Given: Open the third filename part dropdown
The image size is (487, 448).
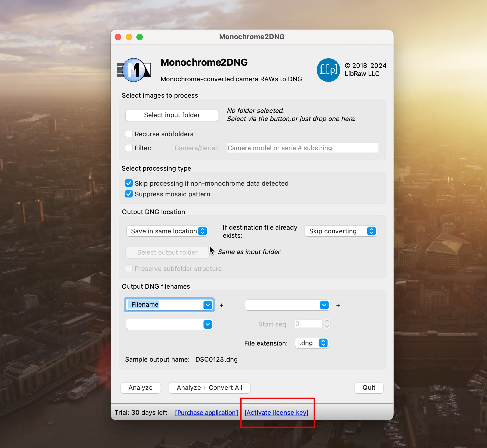Looking at the screenshot, I should (x=208, y=324).
